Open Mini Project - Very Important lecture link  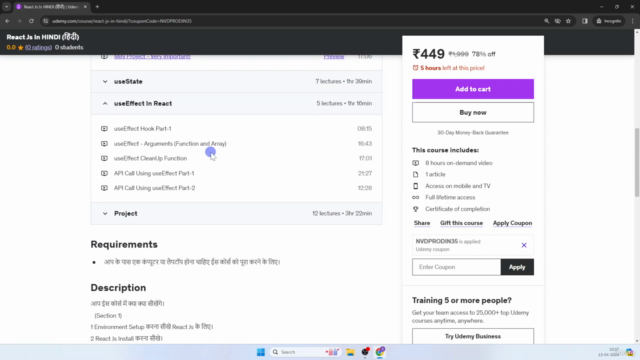pos(152,56)
